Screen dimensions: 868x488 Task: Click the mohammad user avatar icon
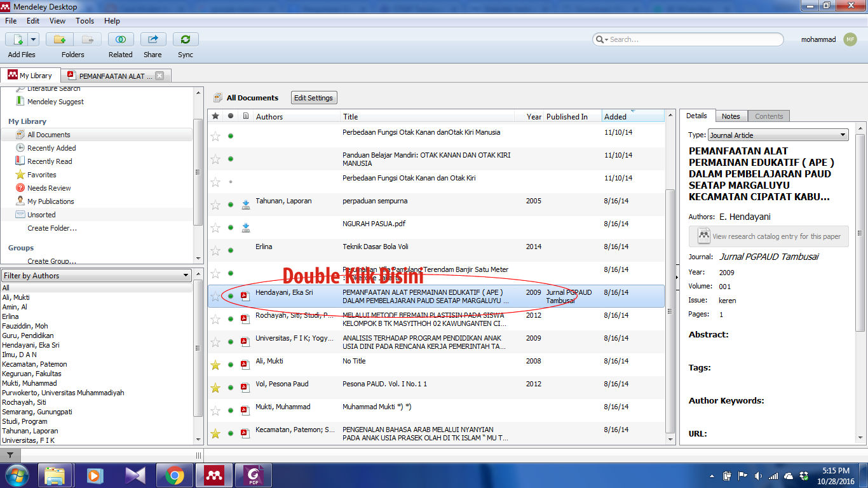[x=850, y=39]
